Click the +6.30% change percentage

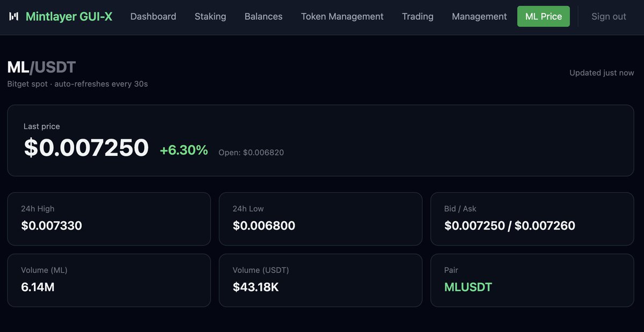pos(184,150)
